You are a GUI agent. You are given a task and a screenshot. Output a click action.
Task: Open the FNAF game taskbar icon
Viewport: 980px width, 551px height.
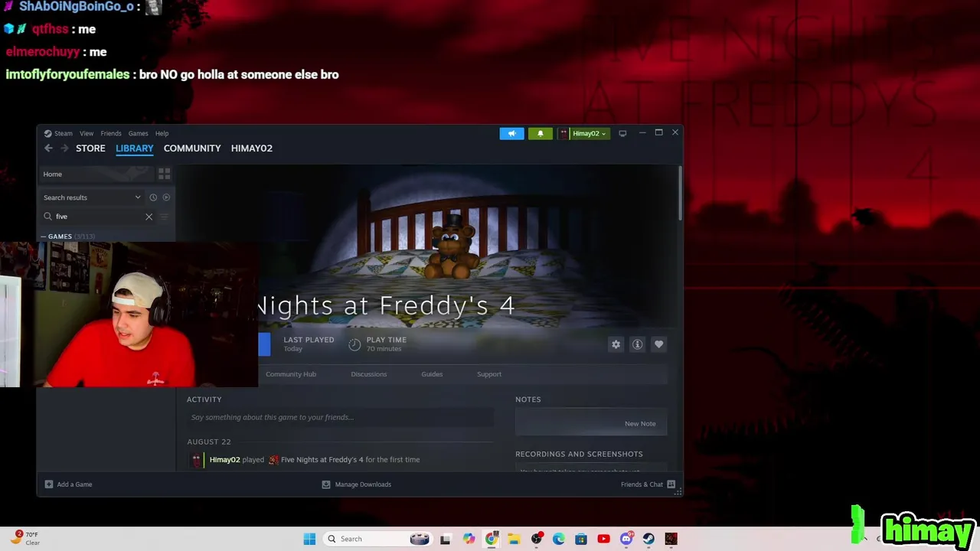point(671,539)
